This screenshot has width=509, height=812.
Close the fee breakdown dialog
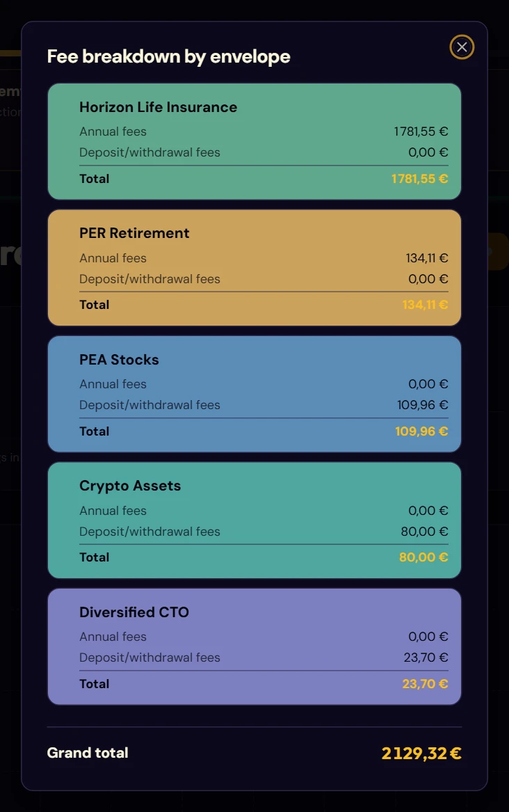[462, 47]
